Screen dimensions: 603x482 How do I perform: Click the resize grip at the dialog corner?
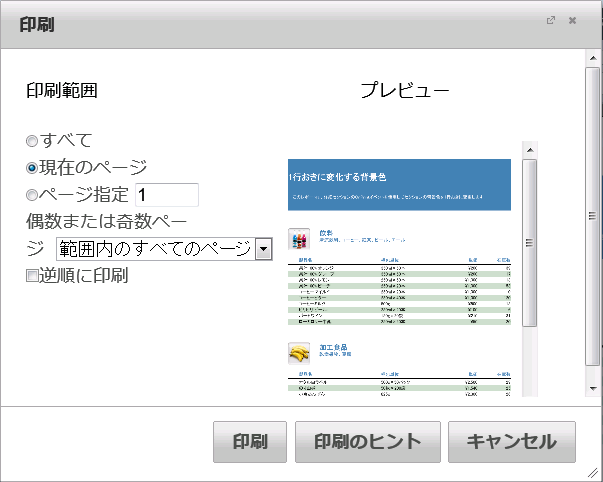[594, 473]
